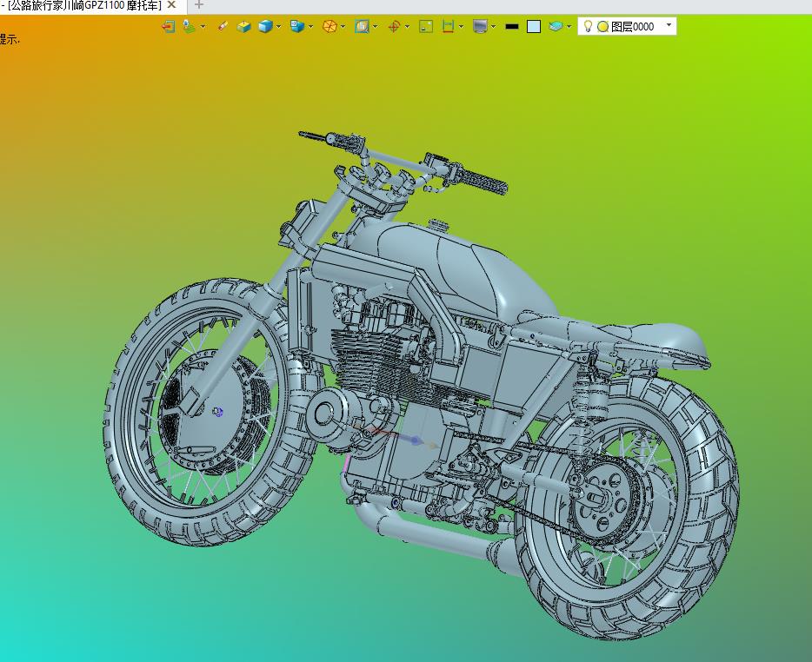Select the 公路旅行家川崎GPZ1100 摩托车 tab
The image size is (812, 662).
84,5
